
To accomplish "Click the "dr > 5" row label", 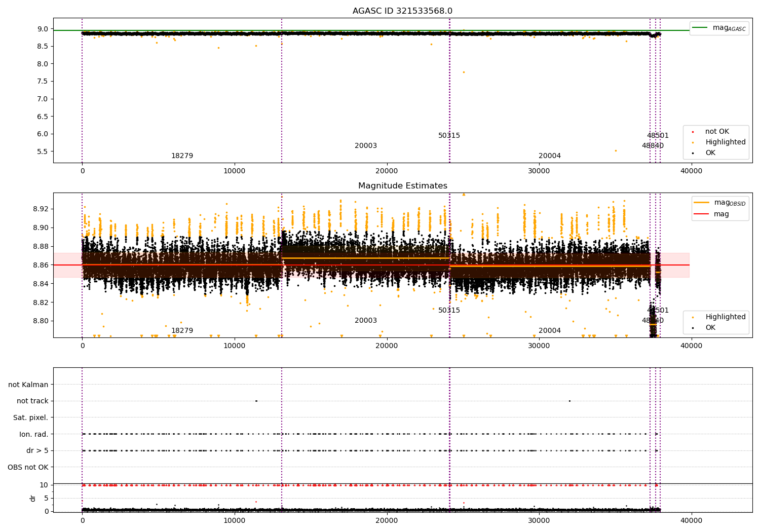I will [37, 450].
